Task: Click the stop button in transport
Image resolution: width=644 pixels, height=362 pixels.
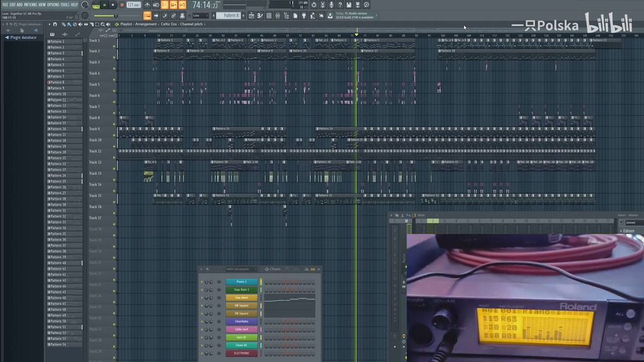Action: 113,5
